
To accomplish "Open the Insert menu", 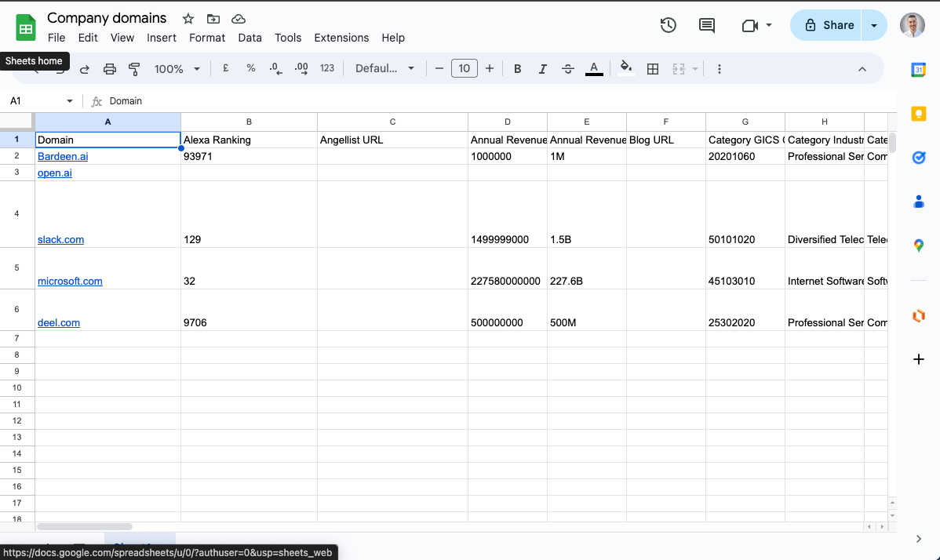I will tap(162, 38).
